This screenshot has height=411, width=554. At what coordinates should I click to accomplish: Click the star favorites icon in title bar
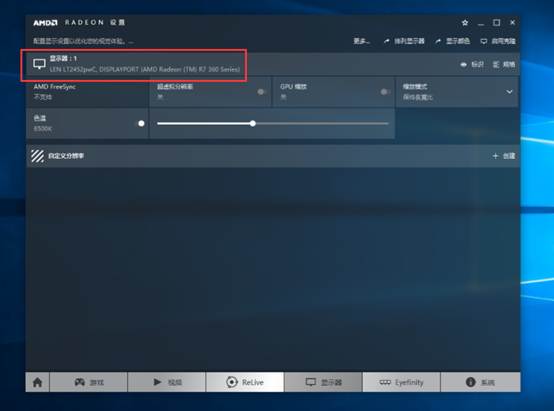465,23
